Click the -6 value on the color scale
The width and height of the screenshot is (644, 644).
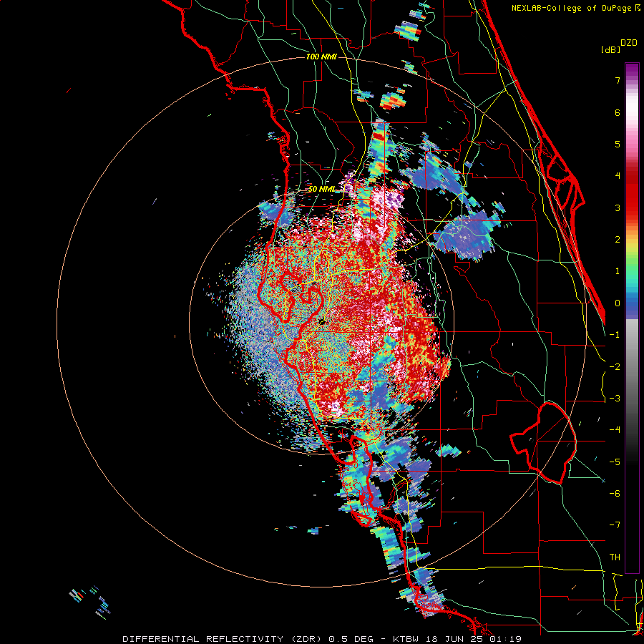[615, 494]
